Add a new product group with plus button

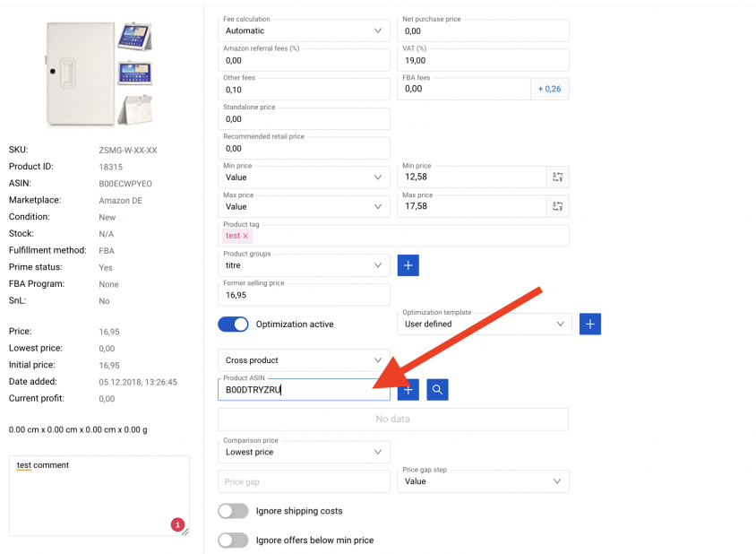(408, 265)
